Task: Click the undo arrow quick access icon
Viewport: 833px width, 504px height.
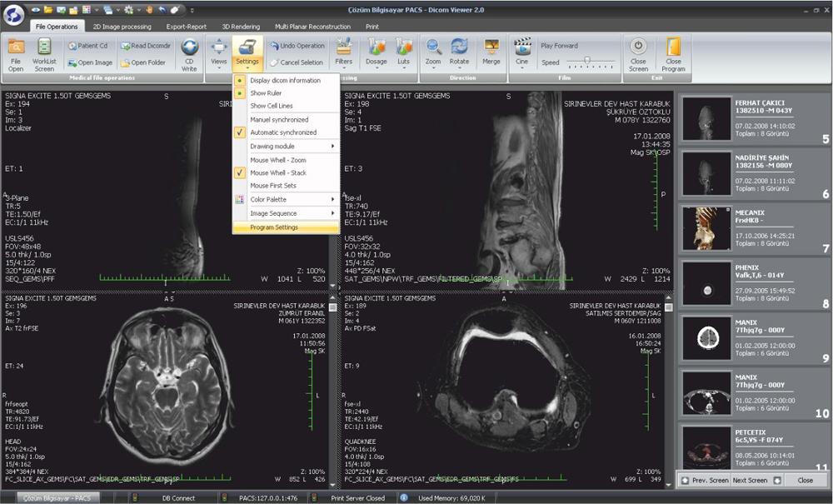Action: (162, 10)
